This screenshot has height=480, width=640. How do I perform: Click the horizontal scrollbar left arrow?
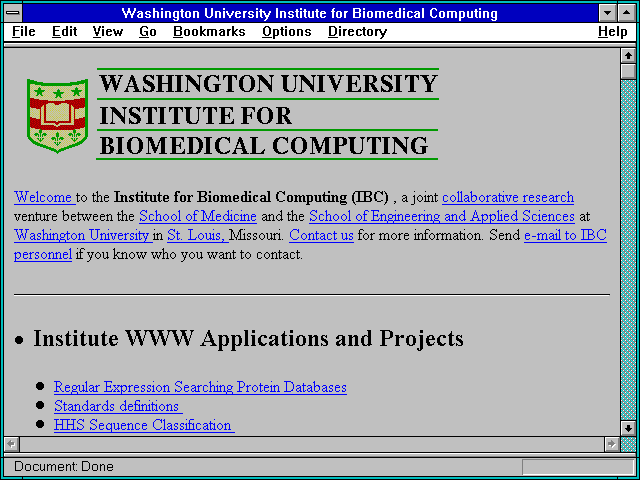point(12,444)
